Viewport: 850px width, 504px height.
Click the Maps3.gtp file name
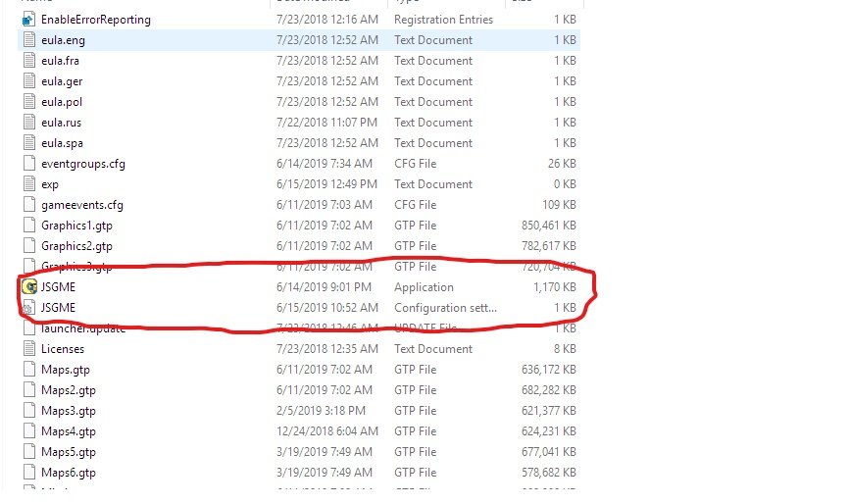point(69,411)
